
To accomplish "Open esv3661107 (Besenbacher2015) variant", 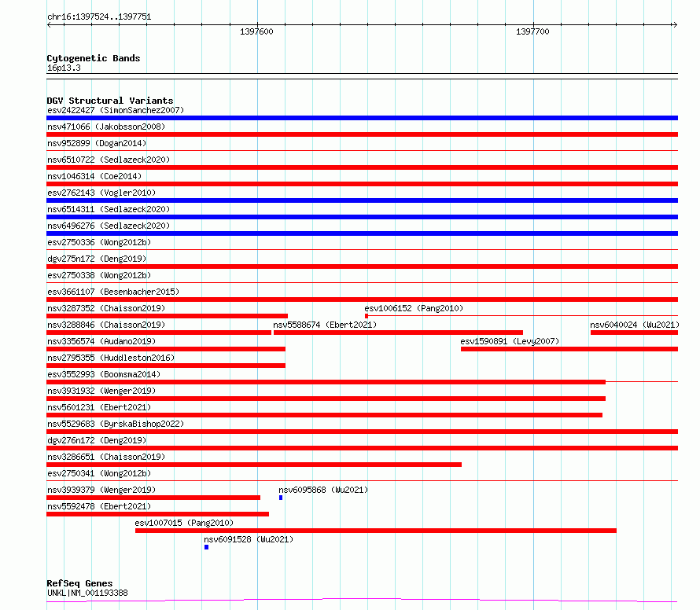I will point(113,292).
